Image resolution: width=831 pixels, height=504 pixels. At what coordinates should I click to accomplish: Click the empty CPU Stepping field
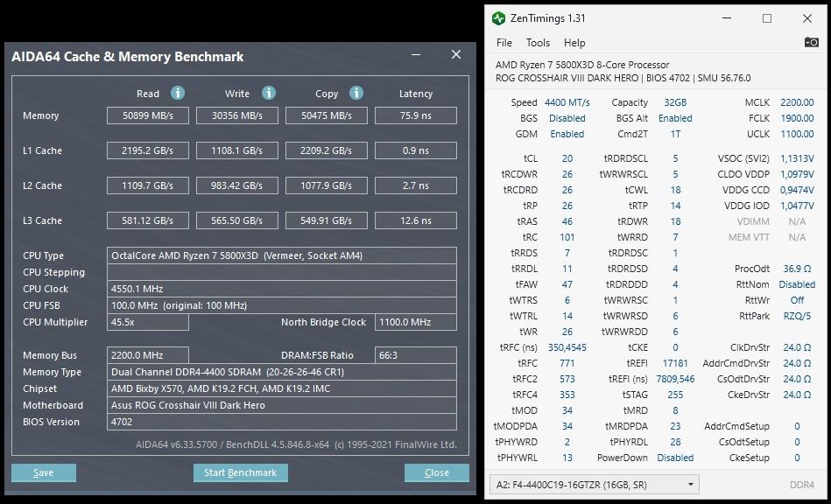(x=281, y=272)
